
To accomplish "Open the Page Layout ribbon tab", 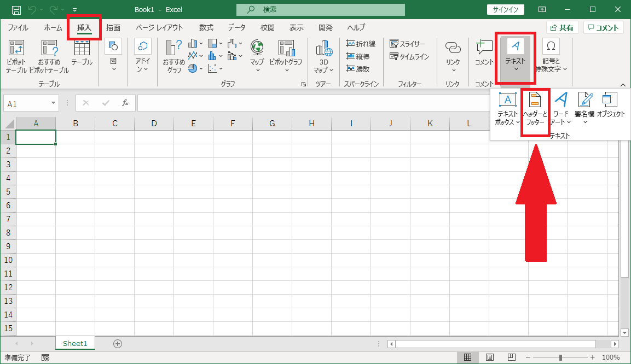I will (159, 27).
